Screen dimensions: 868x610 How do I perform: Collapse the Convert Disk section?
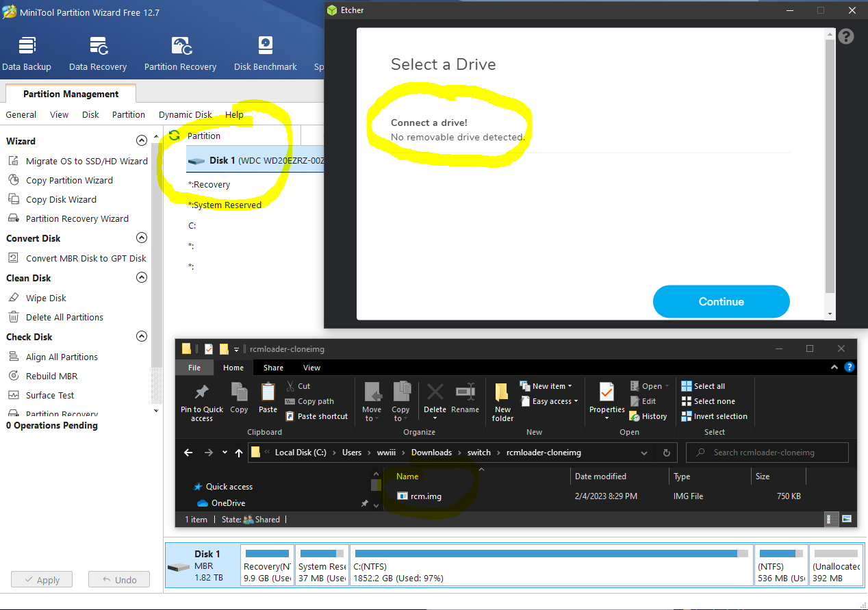click(x=142, y=238)
